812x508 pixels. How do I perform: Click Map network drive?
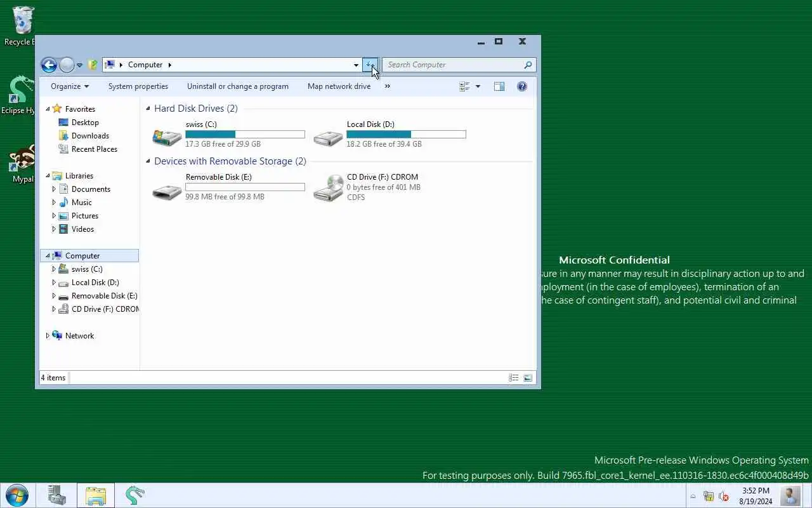point(339,86)
